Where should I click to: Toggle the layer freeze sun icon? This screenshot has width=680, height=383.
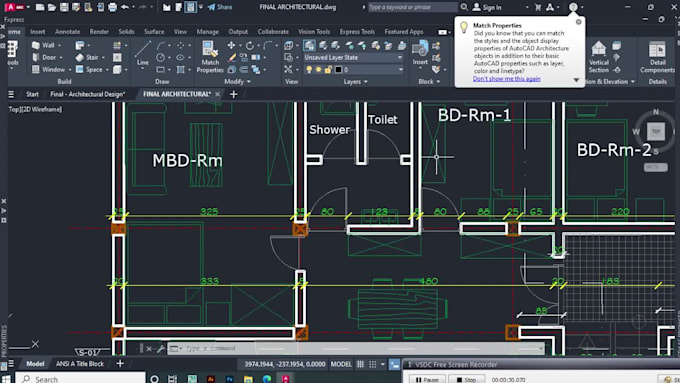coord(318,69)
